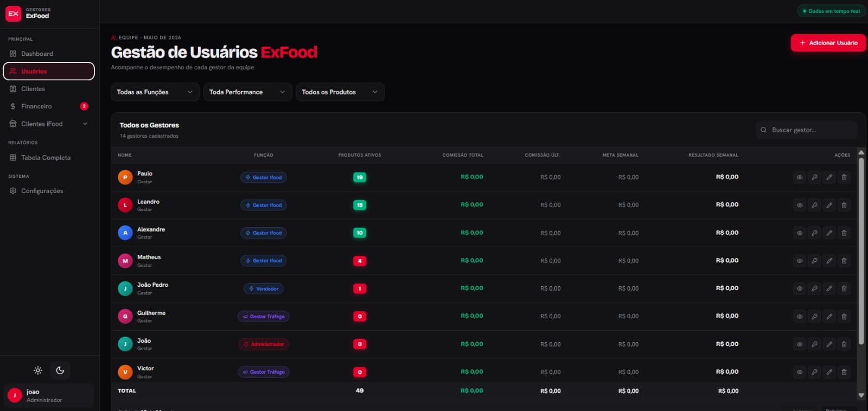Open the Clientes sidebar item
The width and height of the screenshot is (868, 411).
click(49, 89)
